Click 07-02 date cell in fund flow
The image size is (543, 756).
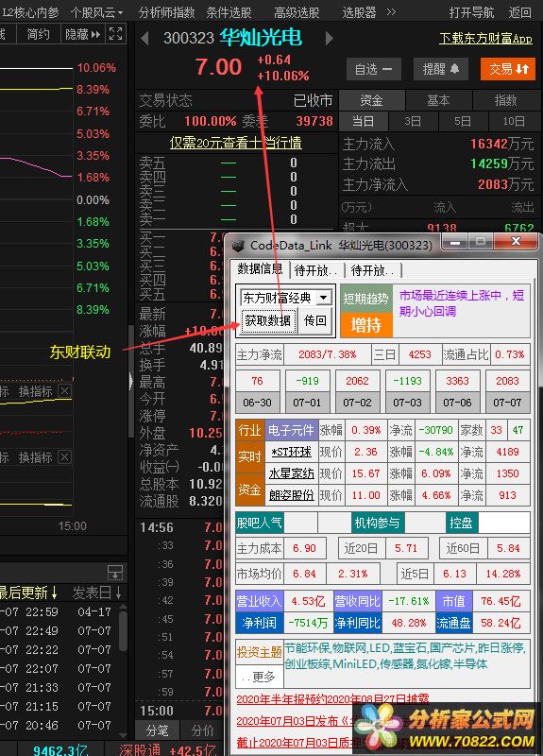coord(357,403)
